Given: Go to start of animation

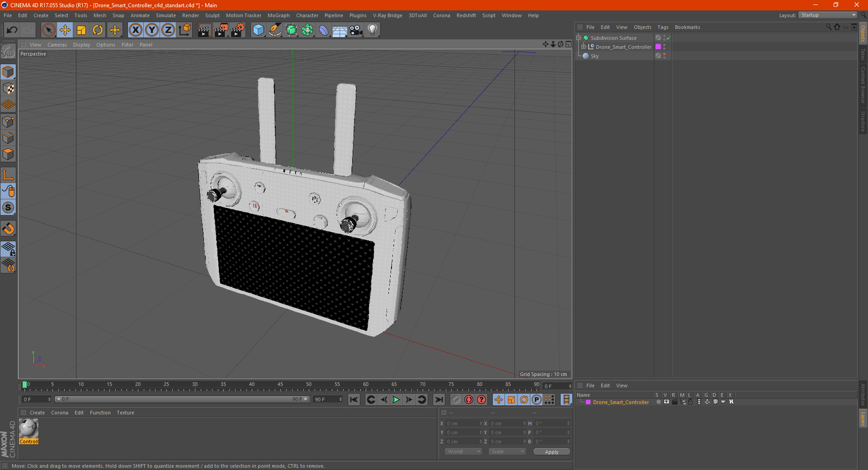Looking at the screenshot, I should 354,399.
